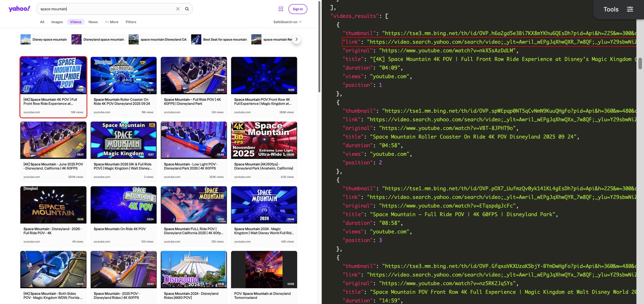
Task: Click original URL watch?v=nkX5sAzDdLM
Action: click(x=449, y=51)
